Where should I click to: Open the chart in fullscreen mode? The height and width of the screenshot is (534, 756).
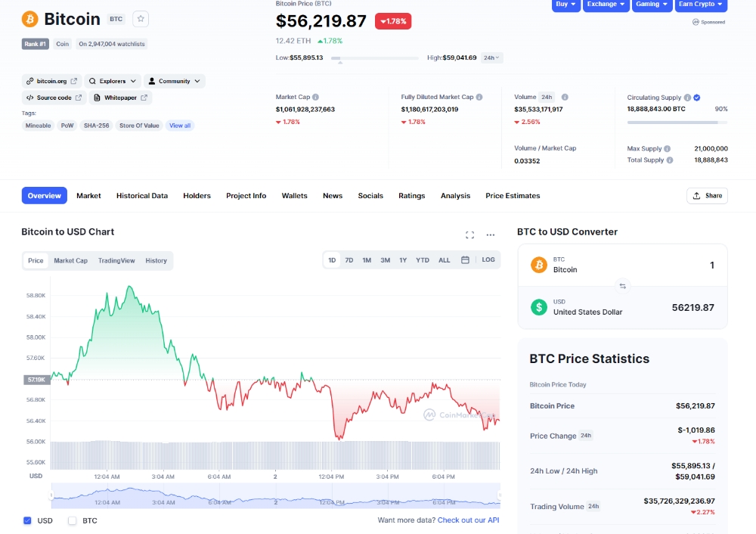coord(469,235)
